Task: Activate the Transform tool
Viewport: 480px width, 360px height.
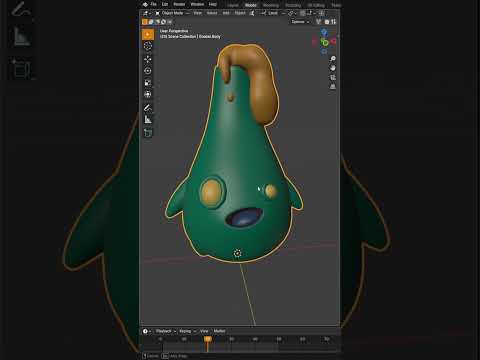Action: (148, 94)
